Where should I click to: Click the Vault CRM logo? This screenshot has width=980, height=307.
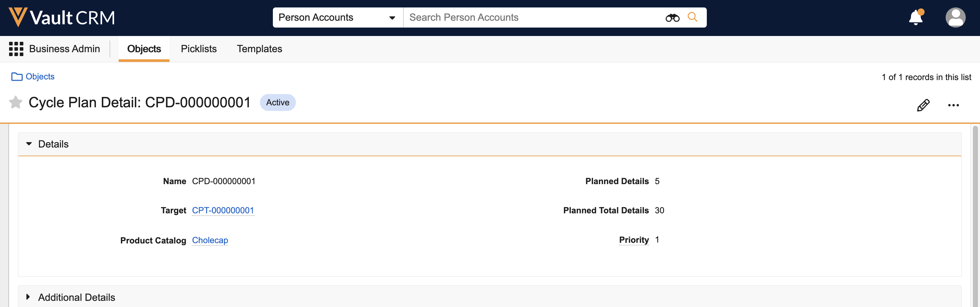62,18
